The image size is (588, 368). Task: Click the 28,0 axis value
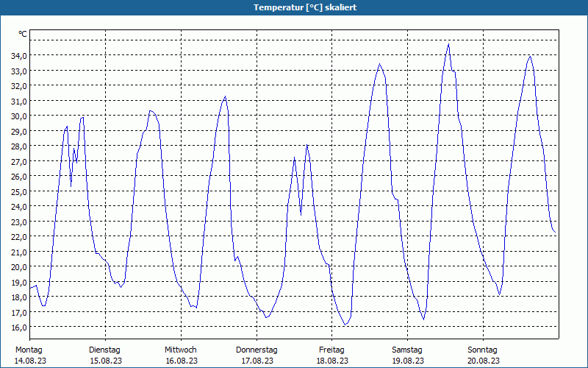click(19, 146)
